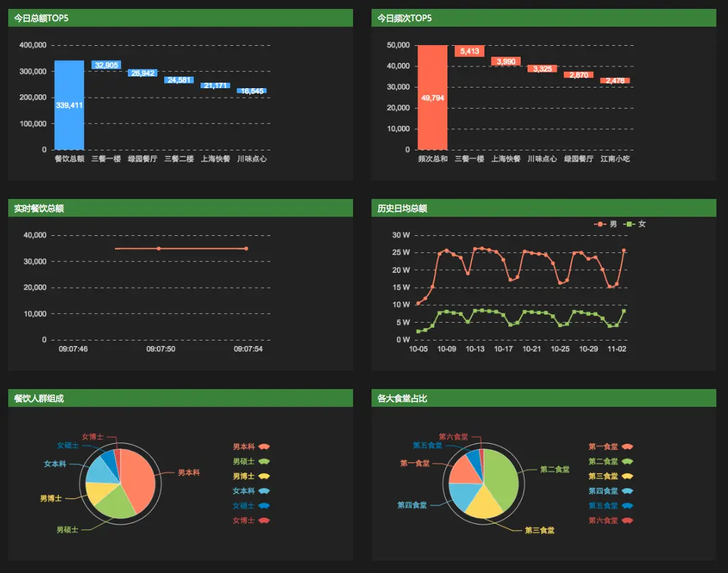Toggle 男本科 legend icon in 餐饮人群组成
The width and height of the screenshot is (728, 573).
263,447
